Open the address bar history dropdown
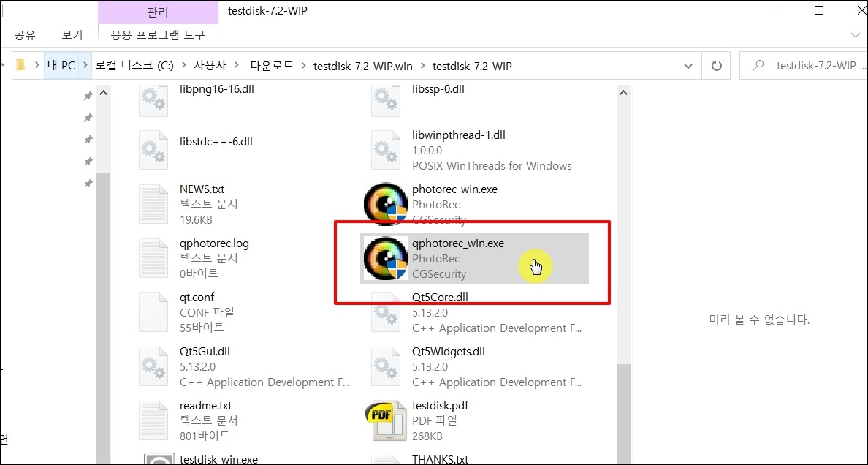 [688, 66]
